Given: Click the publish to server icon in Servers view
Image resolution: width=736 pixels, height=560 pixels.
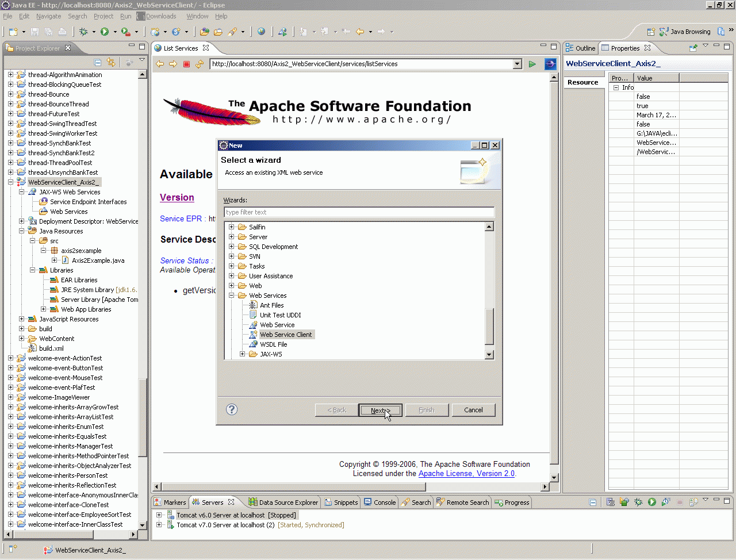Looking at the screenshot, I should pyautogui.click(x=693, y=502).
